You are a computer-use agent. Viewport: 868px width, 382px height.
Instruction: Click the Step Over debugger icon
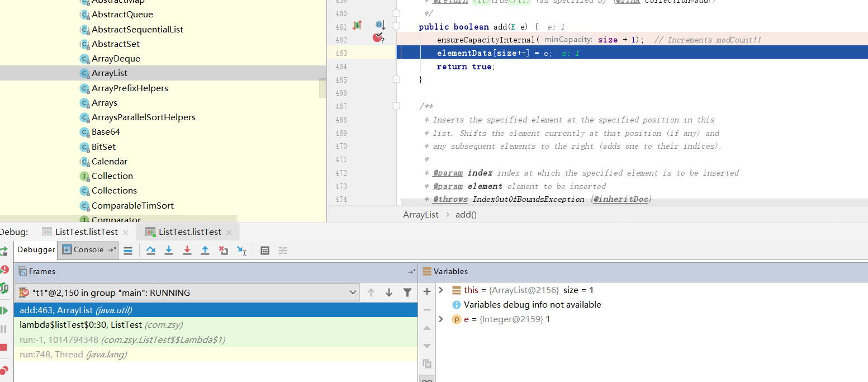150,251
